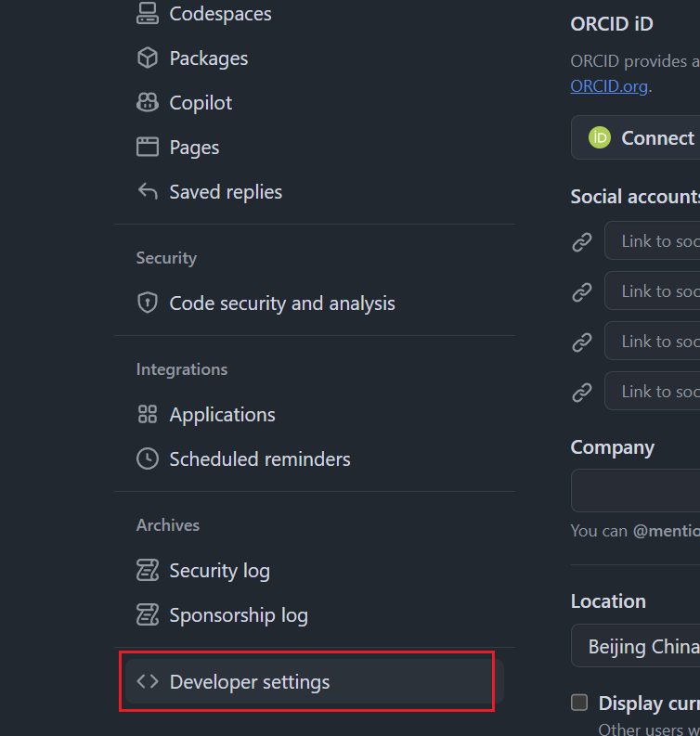700x736 pixels.
Task: Click the green ORCID iD logo
Action: 600,137
